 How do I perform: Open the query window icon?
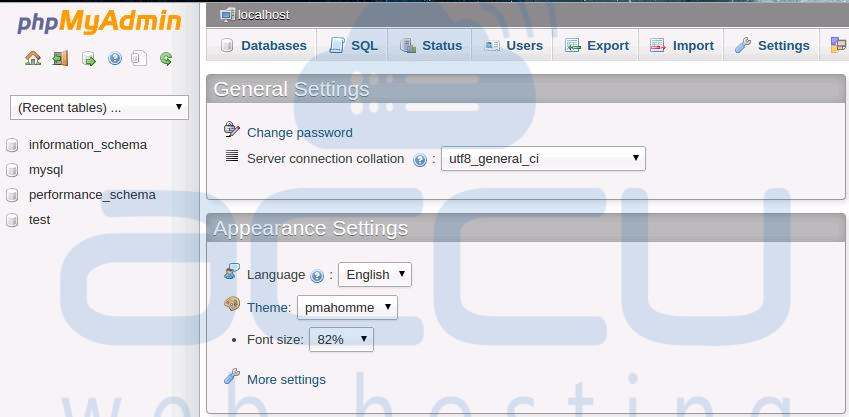click(88, 58)
